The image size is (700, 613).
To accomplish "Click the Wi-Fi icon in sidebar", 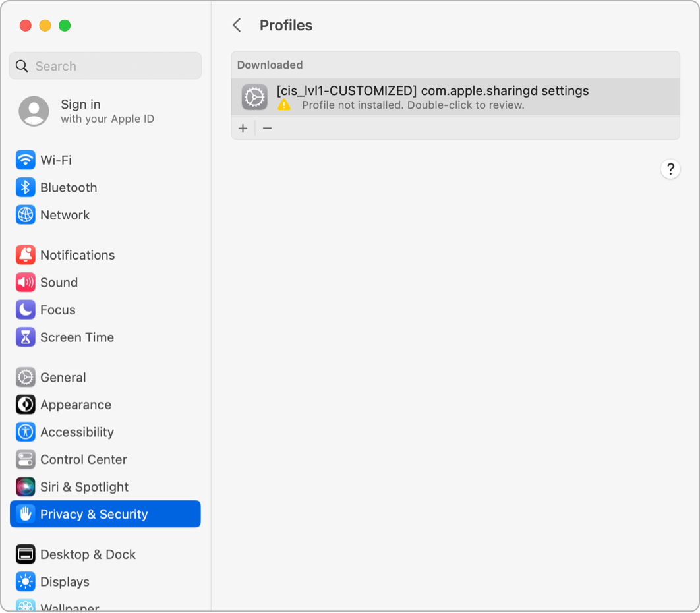I will point(25,160).
